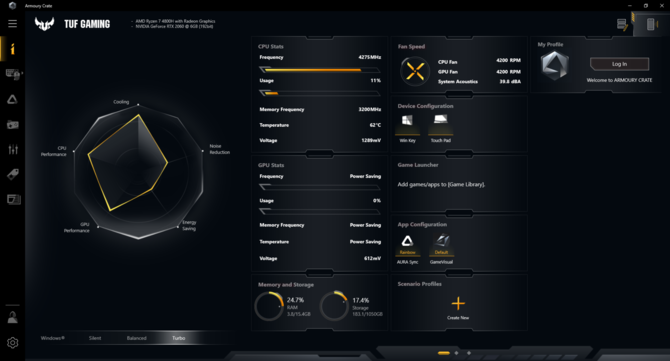Open the edit dashboard layout icon
Viewport: 670px width, 361px height.
(622, 24)
